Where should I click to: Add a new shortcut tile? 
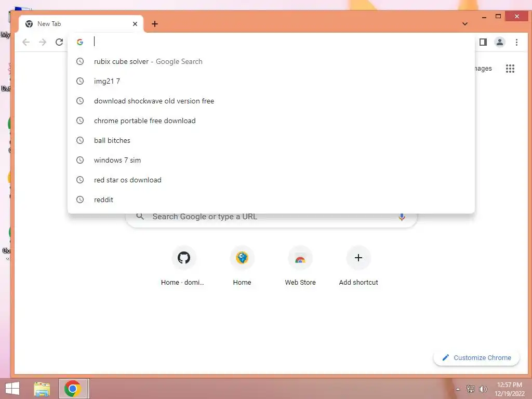point(358,265)
